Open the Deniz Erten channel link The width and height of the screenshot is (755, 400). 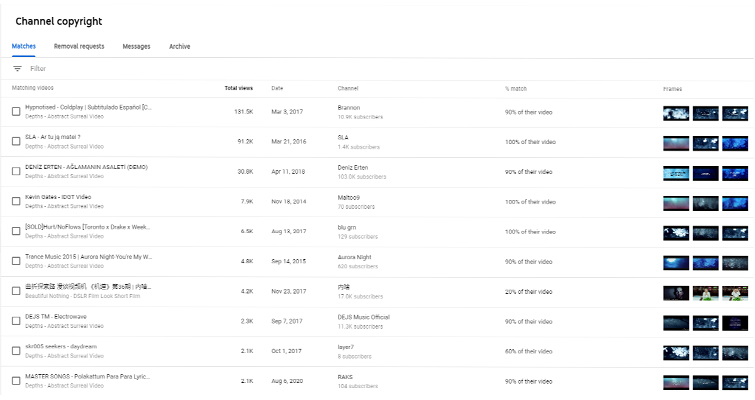point(352,168)
